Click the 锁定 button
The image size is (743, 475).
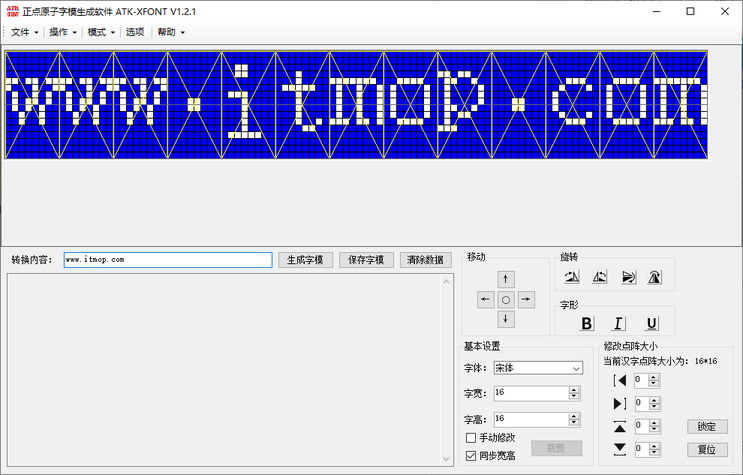coord(707,426)
